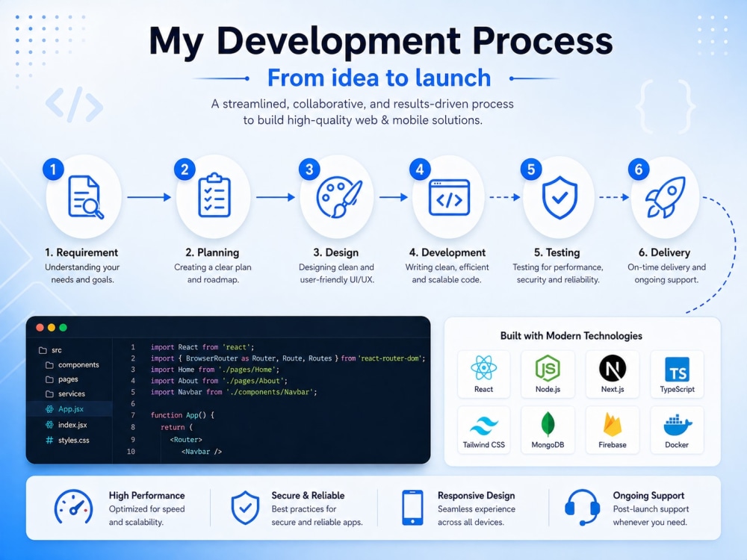The height and width of the screenshot is (560, 747).
Task: Select the MongoDB leaf icon card
Action: click(x=548, y=430)
